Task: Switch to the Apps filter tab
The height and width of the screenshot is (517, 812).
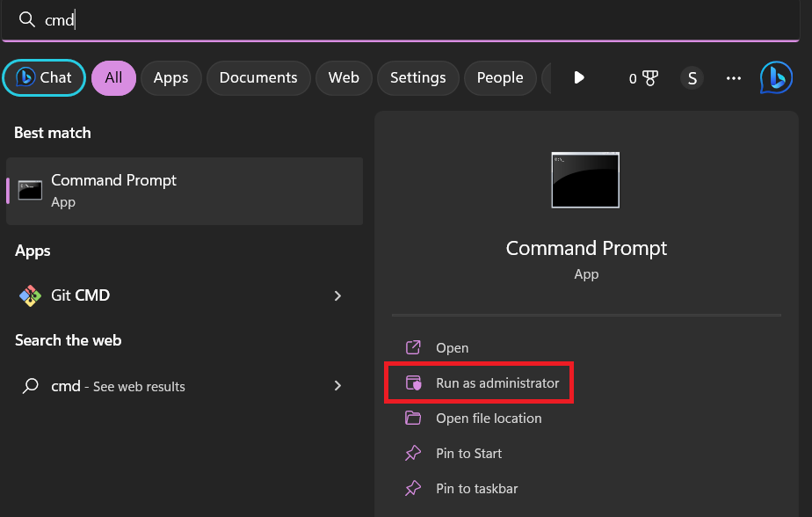Action: pyautogui.click(x=170, y=78)
